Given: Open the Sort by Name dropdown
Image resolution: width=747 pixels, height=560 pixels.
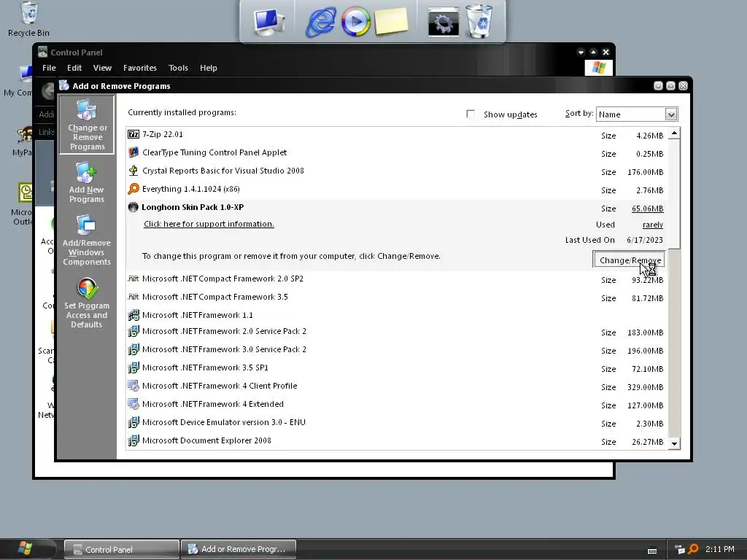Looking at the screenshot, I should coord(636,114).
